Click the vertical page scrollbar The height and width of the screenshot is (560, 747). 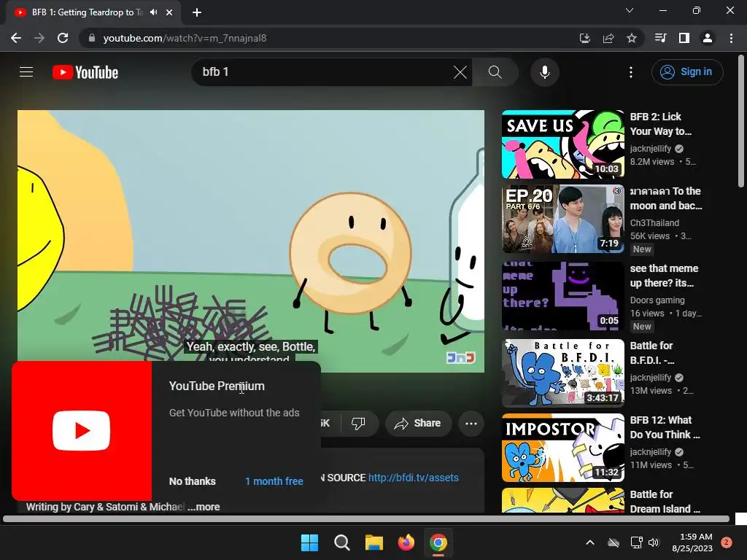coord(741,122)
